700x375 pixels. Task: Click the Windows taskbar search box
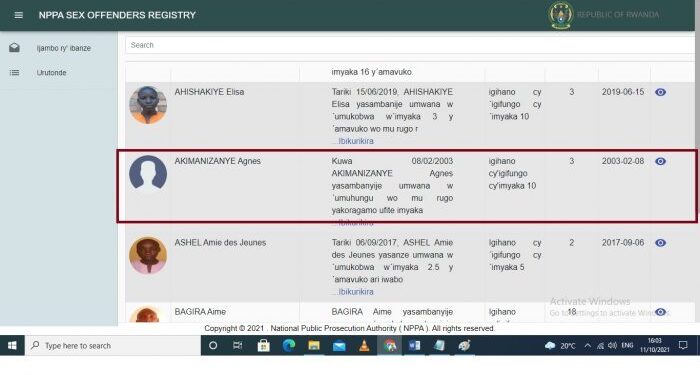tap(113, 346)
